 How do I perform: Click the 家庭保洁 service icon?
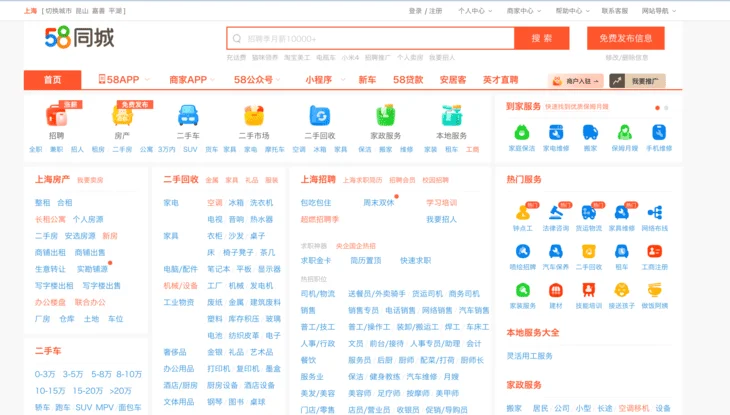point(521,133)
